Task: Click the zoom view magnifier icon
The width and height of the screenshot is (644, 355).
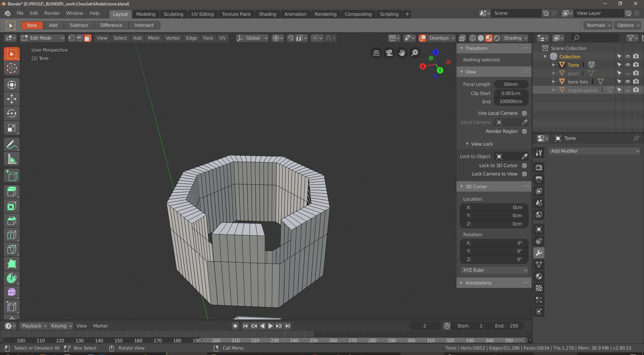Action: pos(415,53)
